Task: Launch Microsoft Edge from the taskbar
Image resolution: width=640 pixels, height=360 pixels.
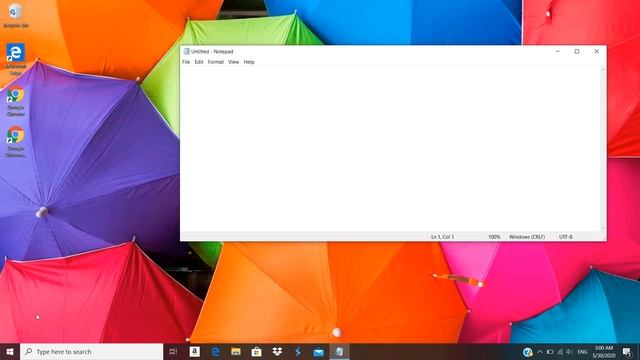Action: point(216,351)
